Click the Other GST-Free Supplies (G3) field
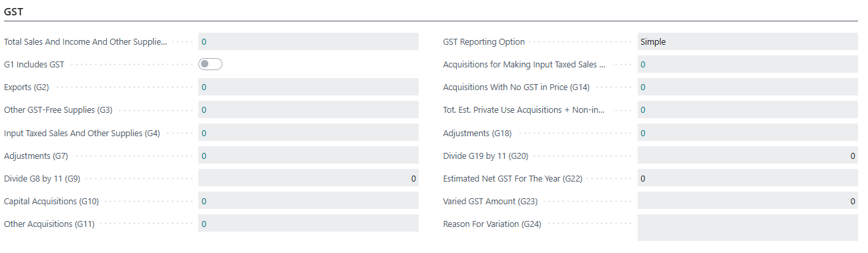This screenshot has width=868, height=253. (308, 109)
